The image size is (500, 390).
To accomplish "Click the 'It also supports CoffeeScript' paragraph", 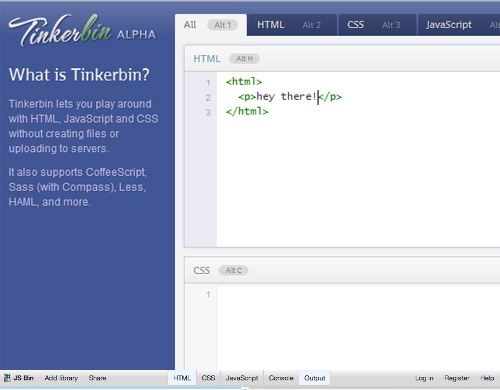I will coord(78,187).
